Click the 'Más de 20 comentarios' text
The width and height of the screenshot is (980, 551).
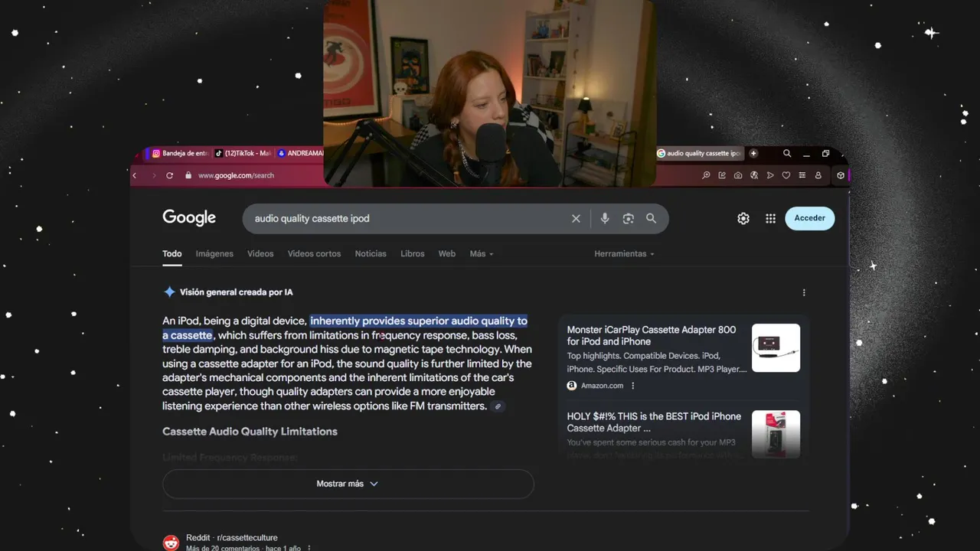(222, 548)
